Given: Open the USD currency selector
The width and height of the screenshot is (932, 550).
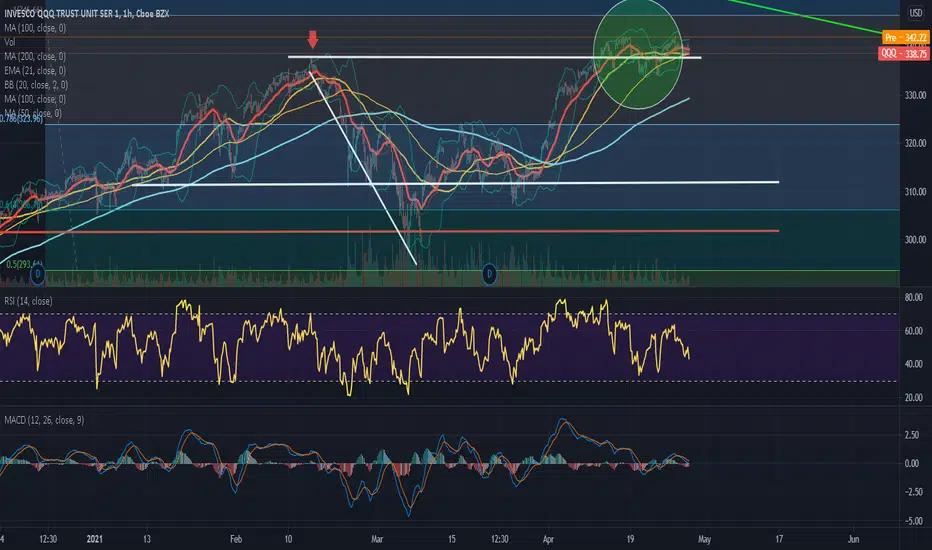Looking at the screenshot, I should click(x=915, y=12).
